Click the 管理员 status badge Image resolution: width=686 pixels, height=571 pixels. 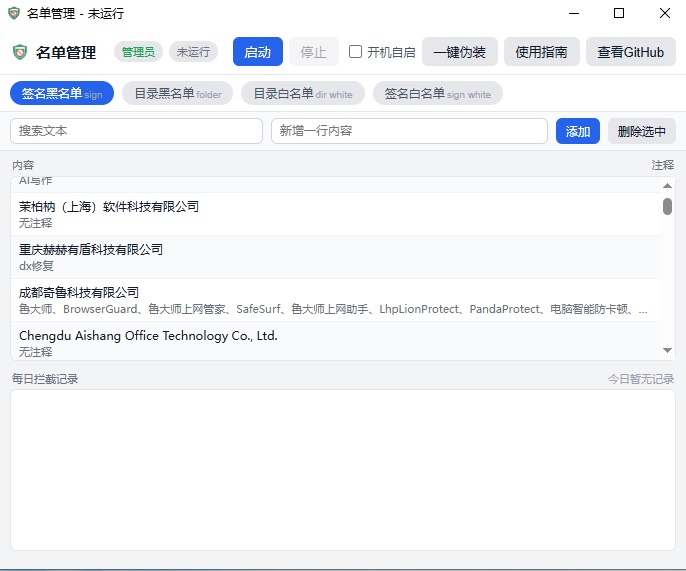(138, 52)
